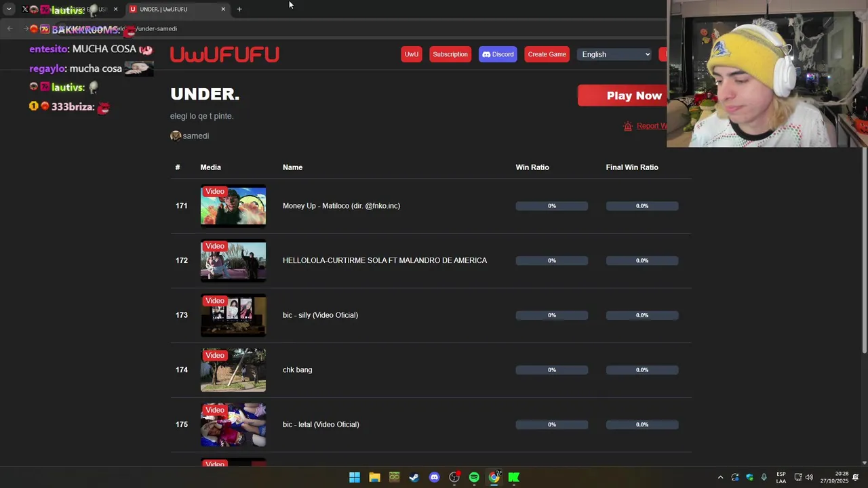Open the Windows Start menu
This screenshot has width=868, height=488.
(x=355, y=477)
